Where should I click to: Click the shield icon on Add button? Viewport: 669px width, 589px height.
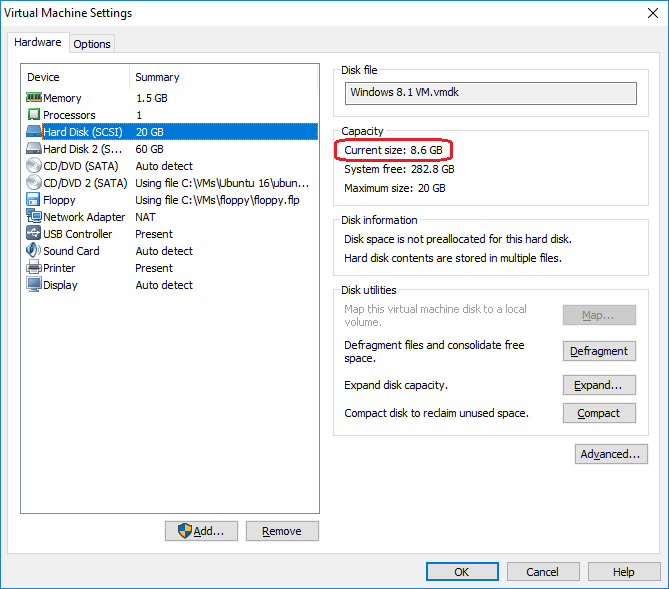[185, 531]
